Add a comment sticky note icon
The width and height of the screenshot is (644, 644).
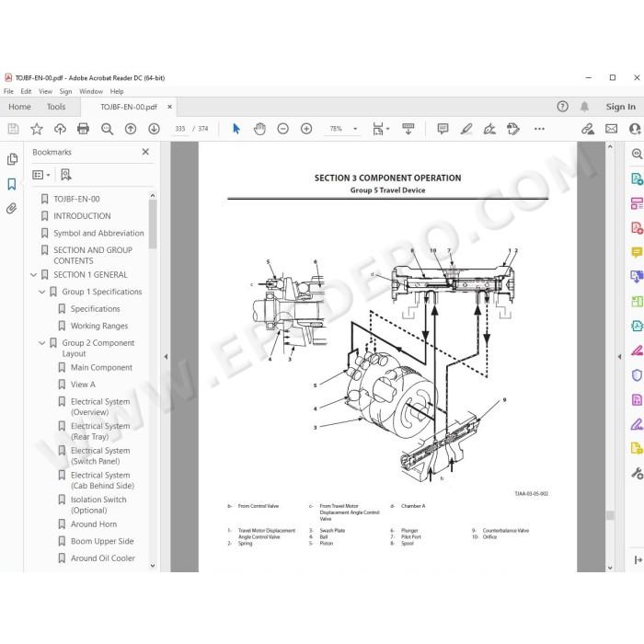[x=443, y=129]
